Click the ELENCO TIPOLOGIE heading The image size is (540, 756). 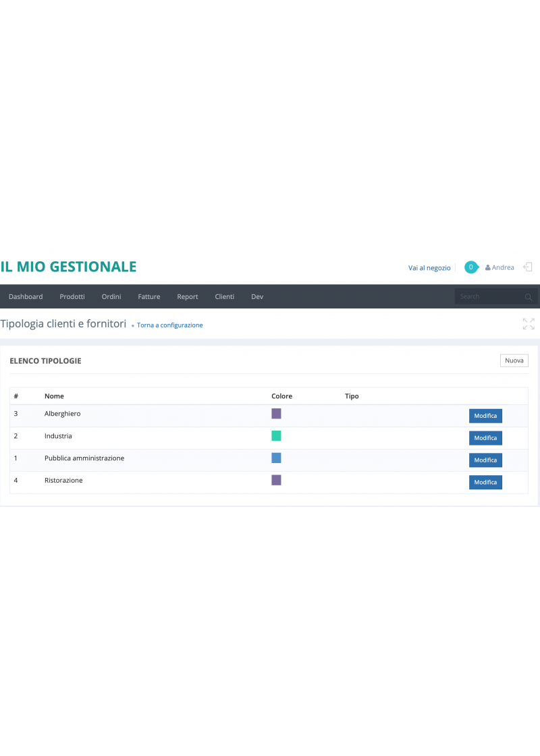45,360
